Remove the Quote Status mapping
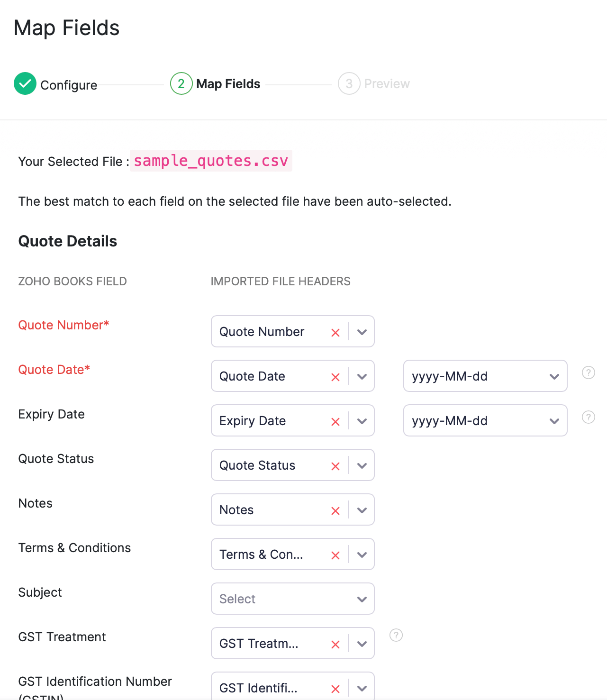The height and width of the screenshot is (700, 607). click(335, 466)
